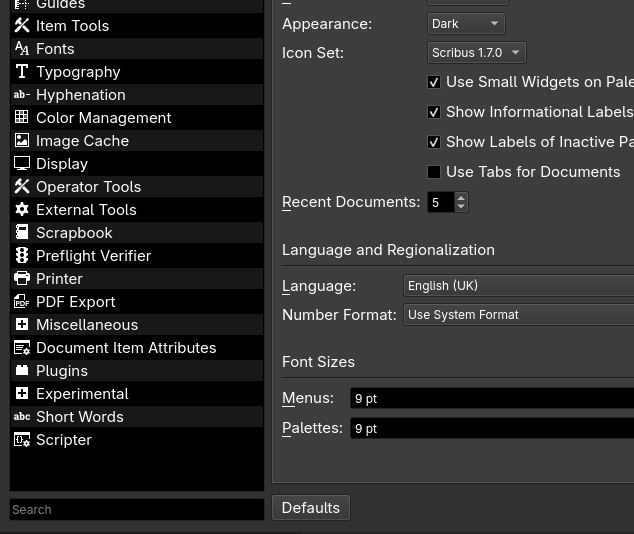Click the Preflight Verifier traffic light icon
The width and height of the screenshot is (634, 534).
point(22,255)
